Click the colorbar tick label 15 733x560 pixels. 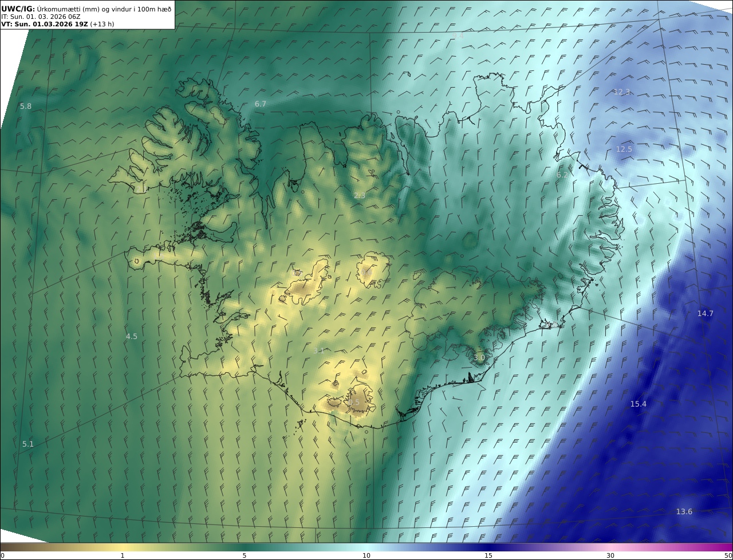(488, 555)
